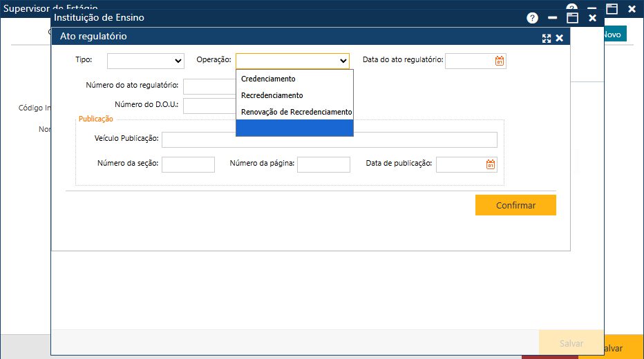Maximize the Supervisor de Estágio window
The width and height of the screenshot is (644, 359).
[x=612, y=8]
